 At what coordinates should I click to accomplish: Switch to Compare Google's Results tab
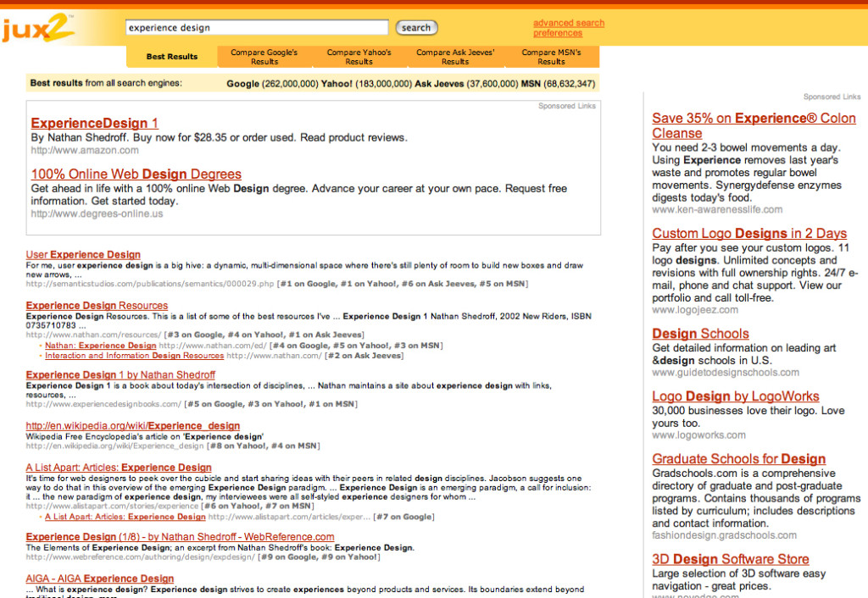click(x=264, y=57)
